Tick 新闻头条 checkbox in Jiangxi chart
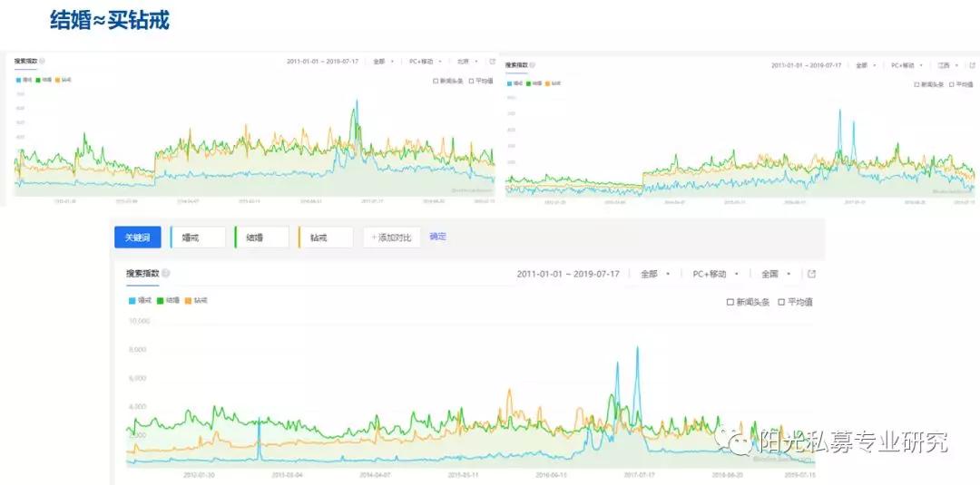The image size is (980, 485). coord(916,84)
